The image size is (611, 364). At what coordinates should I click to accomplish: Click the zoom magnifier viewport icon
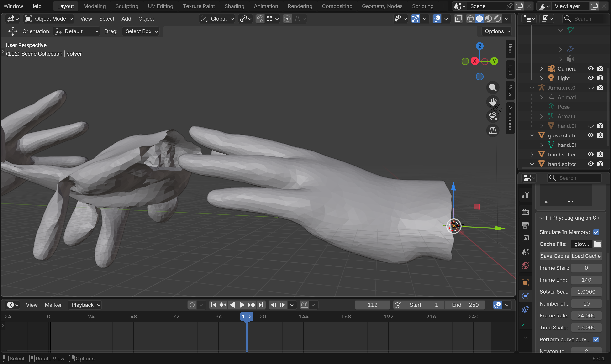492,88
